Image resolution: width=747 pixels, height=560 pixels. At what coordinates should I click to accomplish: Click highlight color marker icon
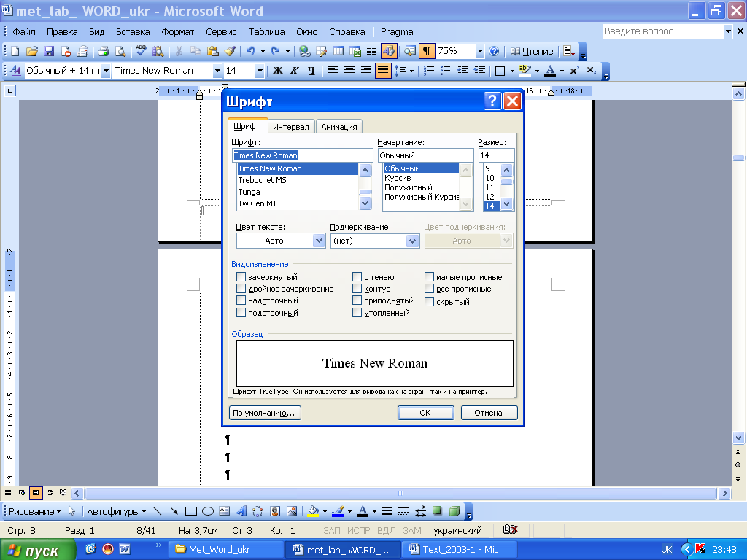(525, 71)
